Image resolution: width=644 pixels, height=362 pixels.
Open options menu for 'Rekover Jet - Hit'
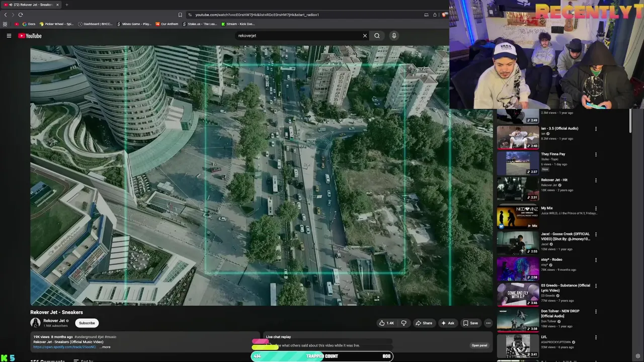point(596,180)
